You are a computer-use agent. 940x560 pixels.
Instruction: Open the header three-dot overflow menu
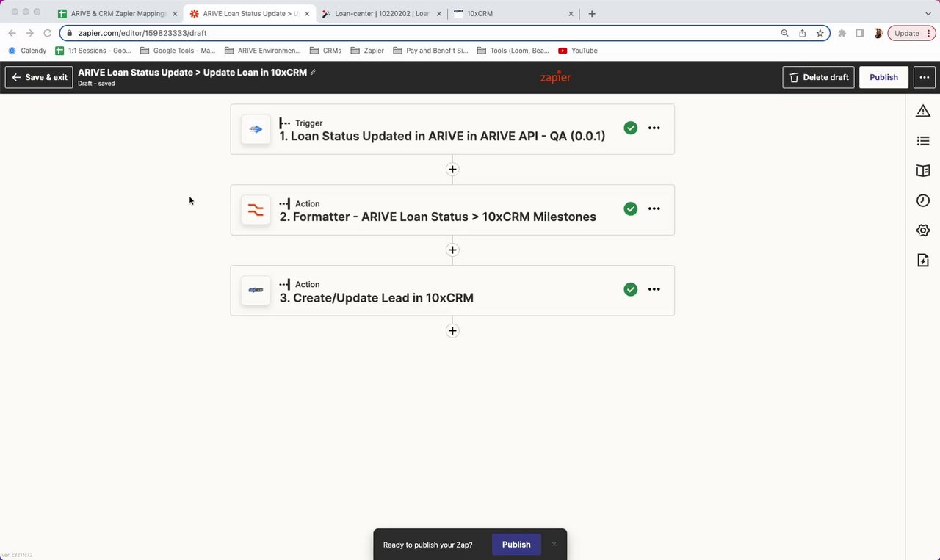(x=924, y=77)
